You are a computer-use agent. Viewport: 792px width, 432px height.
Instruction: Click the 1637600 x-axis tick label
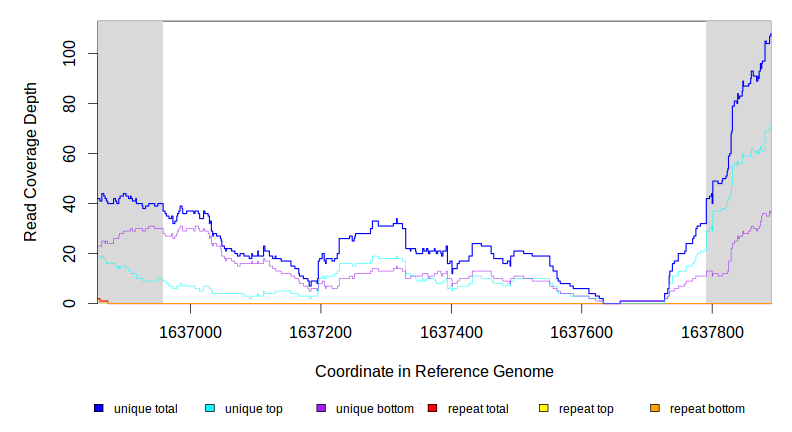(581, 329)
